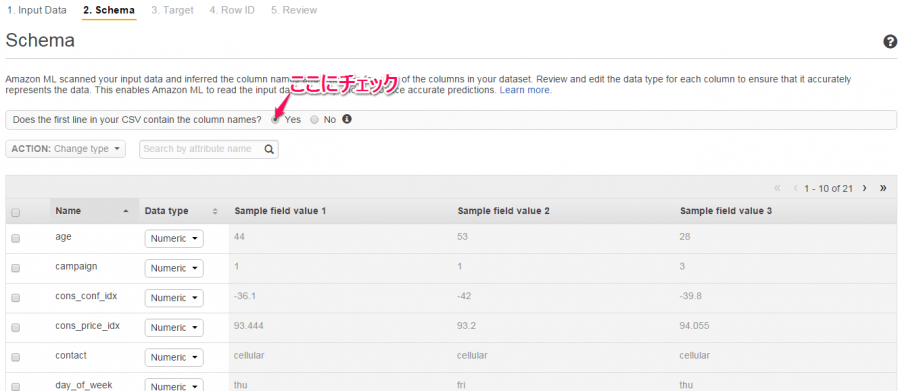This screenshot has height=391, width=900.
Task: Jump to last page double arrow
Action: click(883, 188)
